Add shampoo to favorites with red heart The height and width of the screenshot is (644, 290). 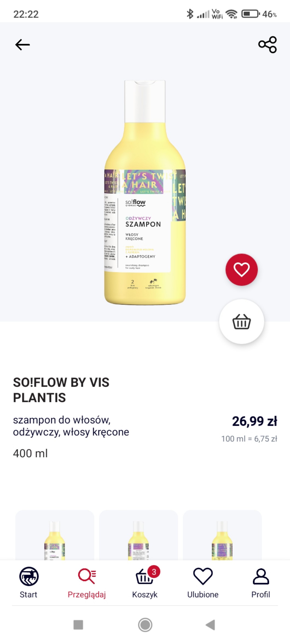click(x=241, y=270)
